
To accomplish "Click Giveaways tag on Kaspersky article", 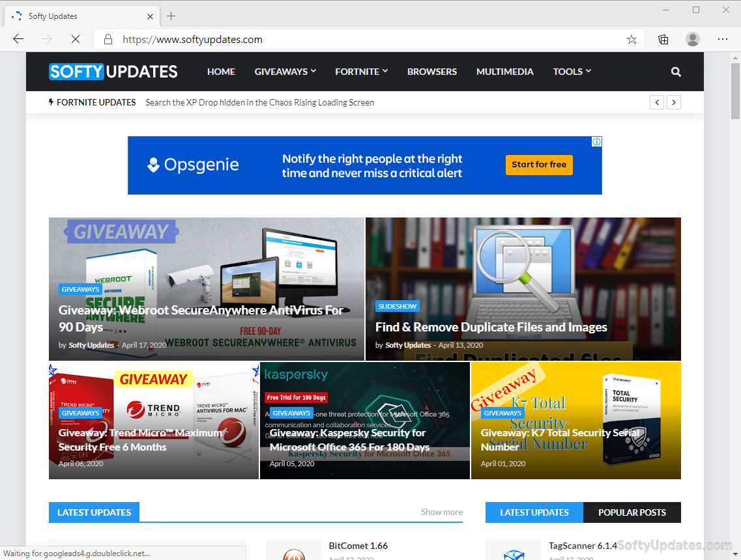I will 291,413.
